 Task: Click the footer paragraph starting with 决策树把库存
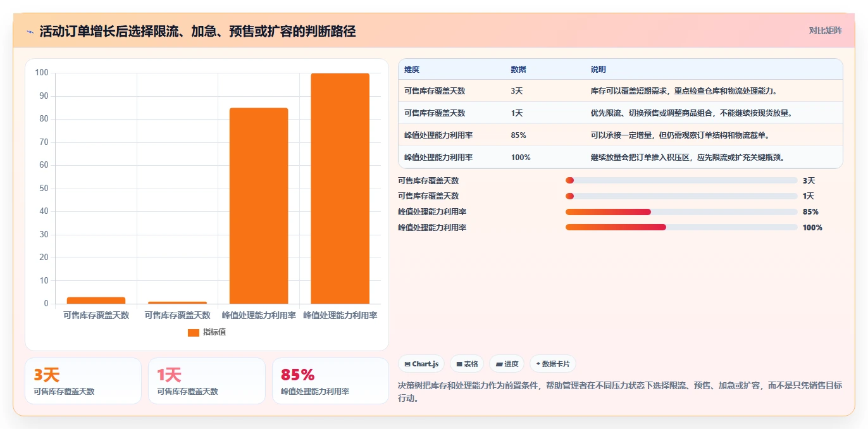[620, 392]
